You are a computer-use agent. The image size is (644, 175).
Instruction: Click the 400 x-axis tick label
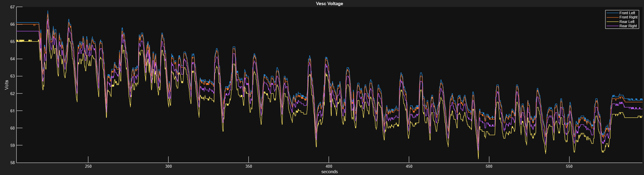(x=329, y=166)
